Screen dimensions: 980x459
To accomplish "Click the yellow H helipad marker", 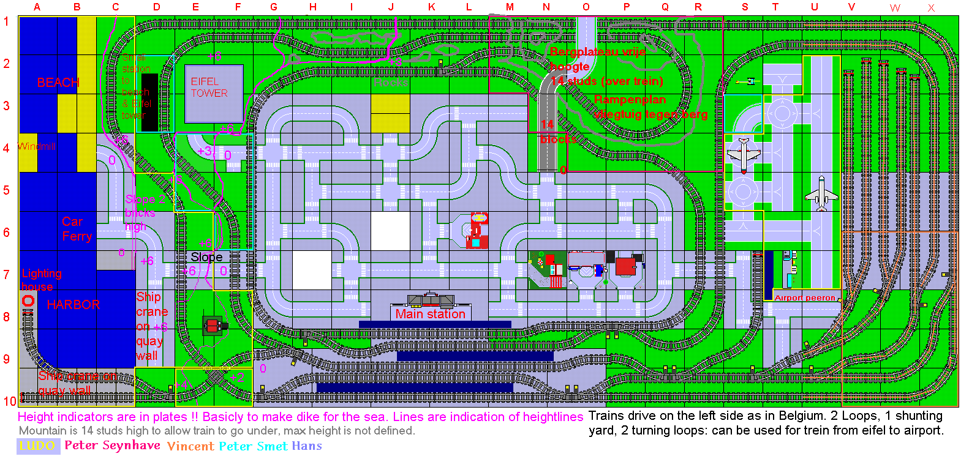I will 480,217.
